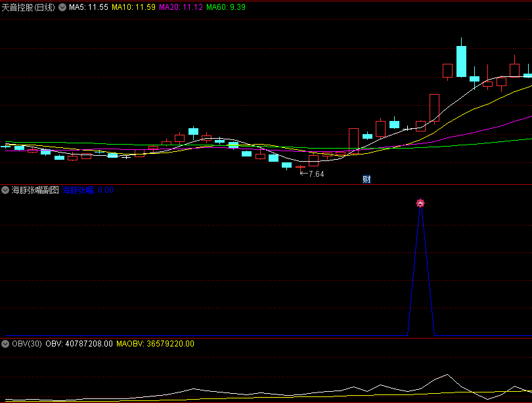Click the 天音控股(日线) chart title
Screen dimensions: 532x403
(28, 7)
